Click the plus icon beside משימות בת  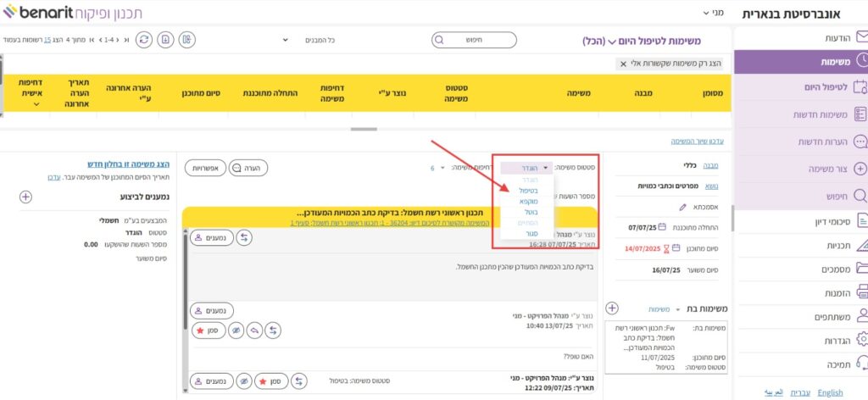coord(612,308)
